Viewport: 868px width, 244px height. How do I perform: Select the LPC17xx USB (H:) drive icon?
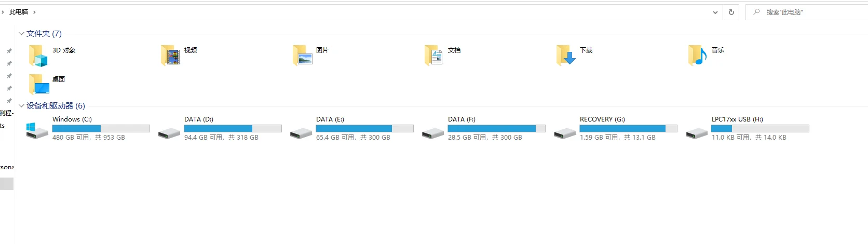pos(697,134)
